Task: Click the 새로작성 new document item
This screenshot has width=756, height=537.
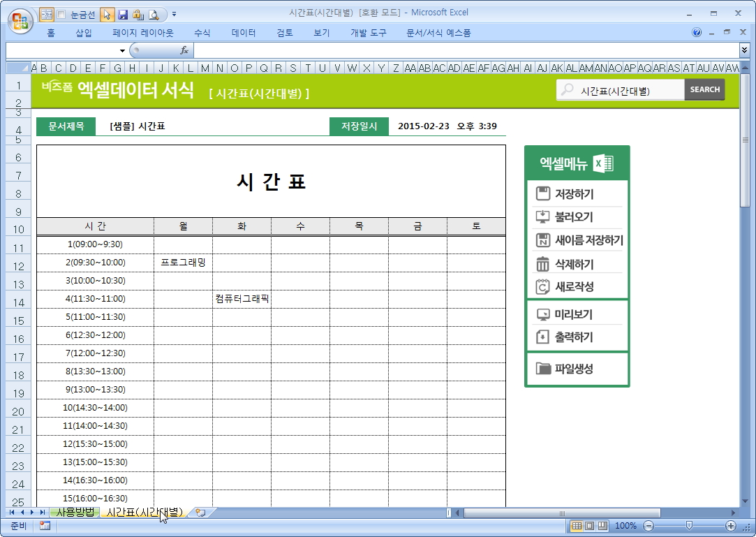Action: tap(577, 286)
